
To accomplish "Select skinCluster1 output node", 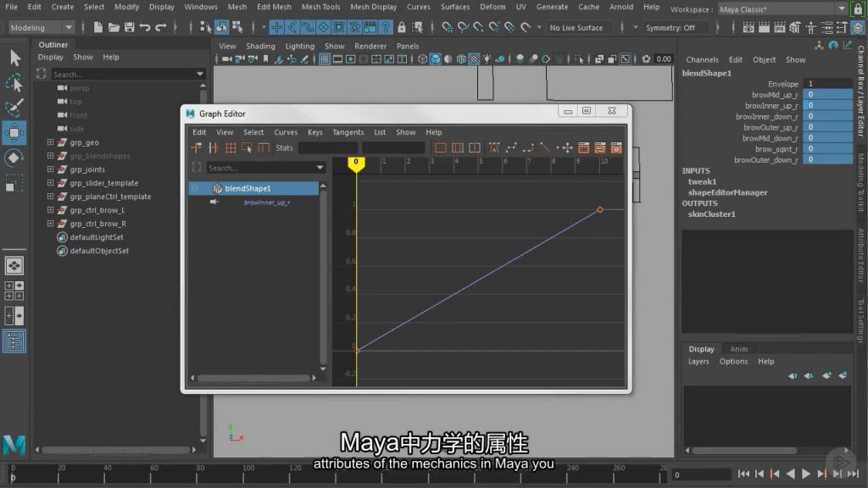I will tap(711, 214).
